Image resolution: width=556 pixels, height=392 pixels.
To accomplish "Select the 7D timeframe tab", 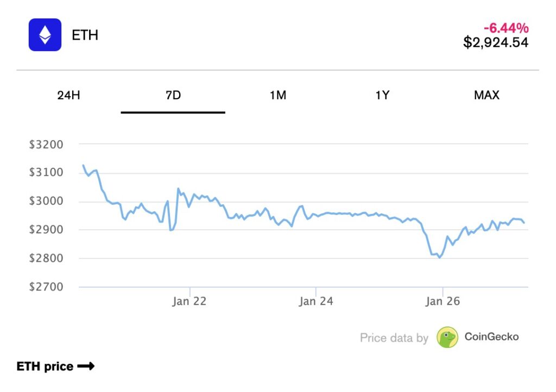I will pyautogui.click(x=173, y=96).
